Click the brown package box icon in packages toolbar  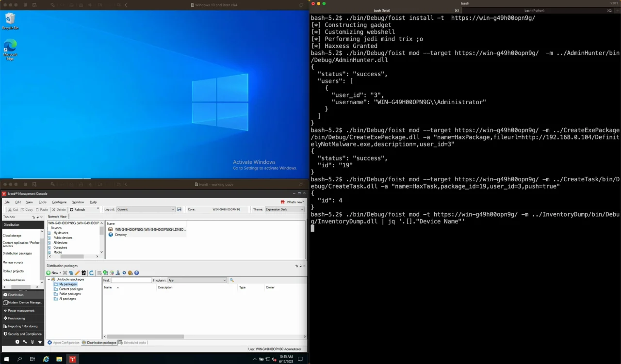pos(130,273)
